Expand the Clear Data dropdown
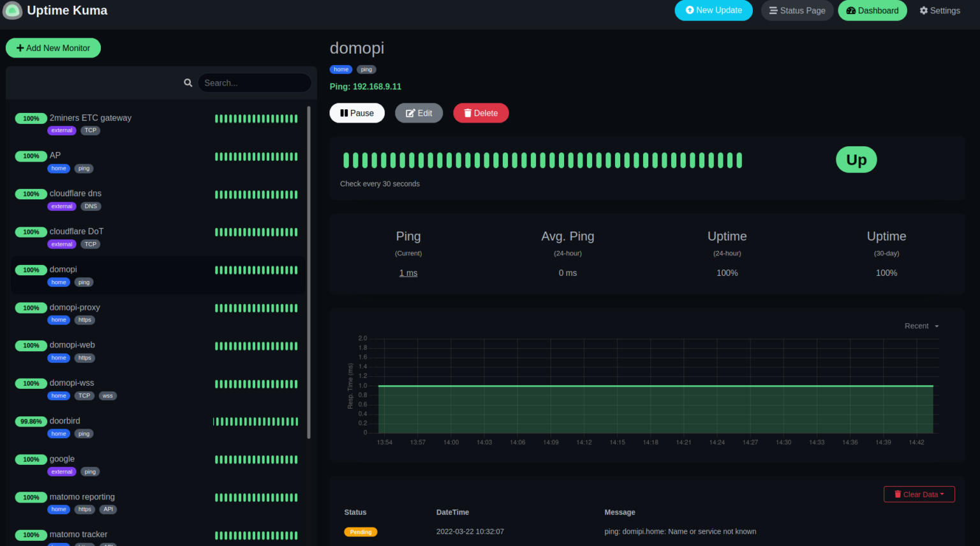This screenshot has height=546, width=980. (919, 494)
